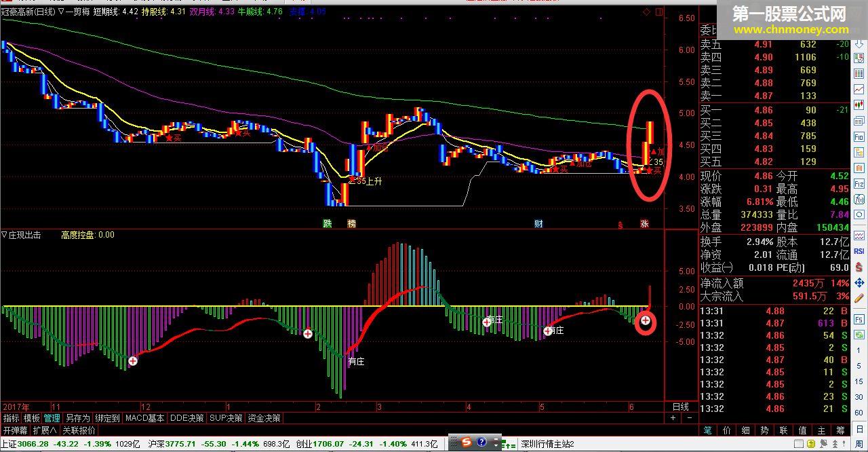
Task: Switch to the DDE决策 tab
Action: coord(186,418)
